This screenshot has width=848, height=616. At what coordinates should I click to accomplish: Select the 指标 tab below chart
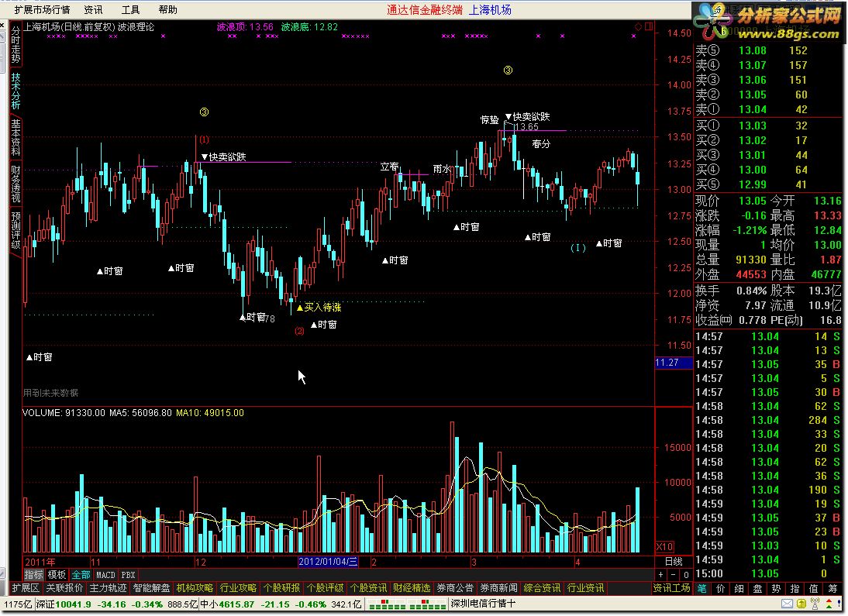coord(33,575)
